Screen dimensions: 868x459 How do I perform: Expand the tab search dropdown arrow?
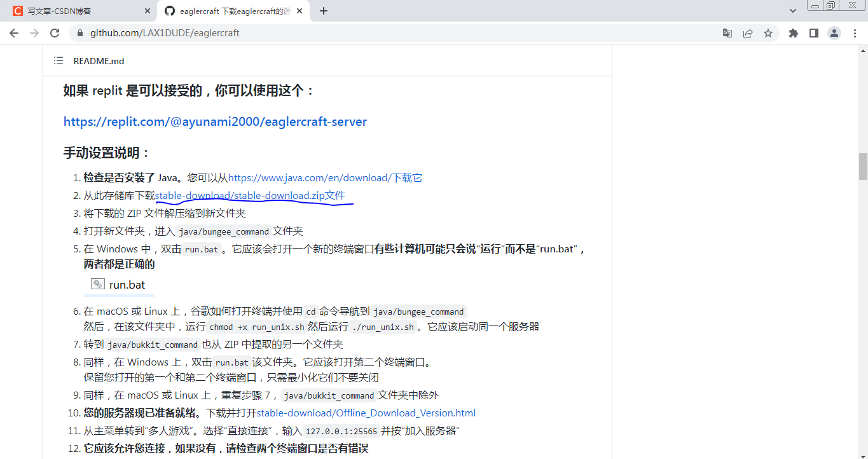pos(793,11)
